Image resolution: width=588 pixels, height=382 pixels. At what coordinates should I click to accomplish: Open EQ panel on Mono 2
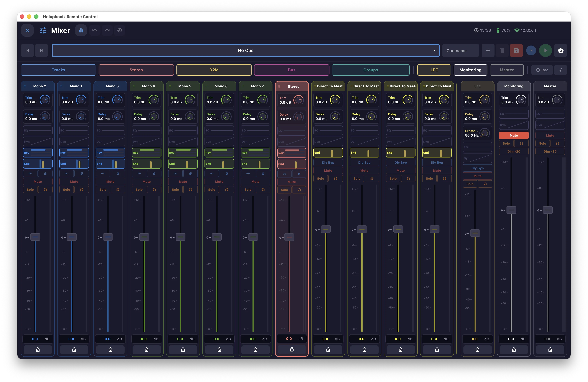click(x=38, y=130)
